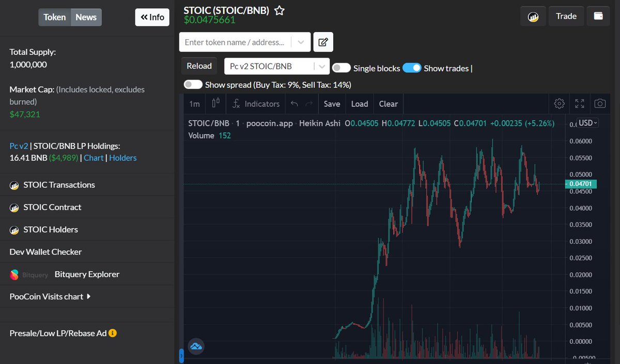The height and width of the screenshot is (364, 620).
Task: Focus the token name / address input
Action: pos(234,42)
